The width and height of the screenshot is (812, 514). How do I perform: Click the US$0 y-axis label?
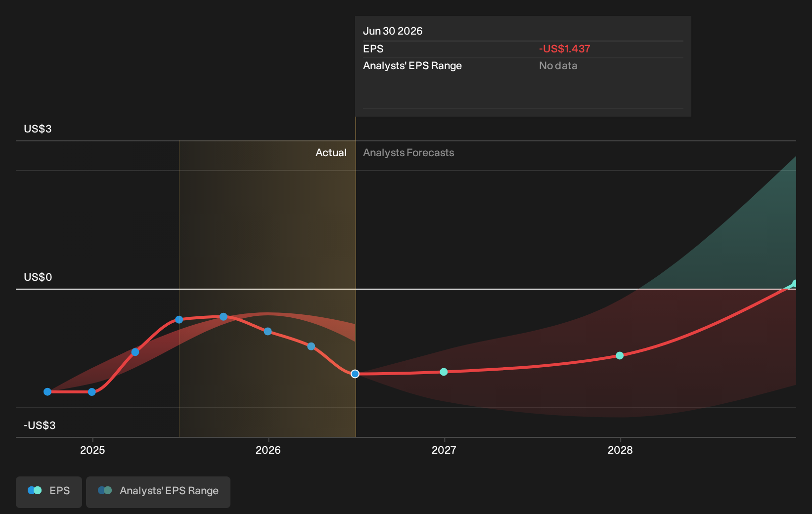coord(38,277)
